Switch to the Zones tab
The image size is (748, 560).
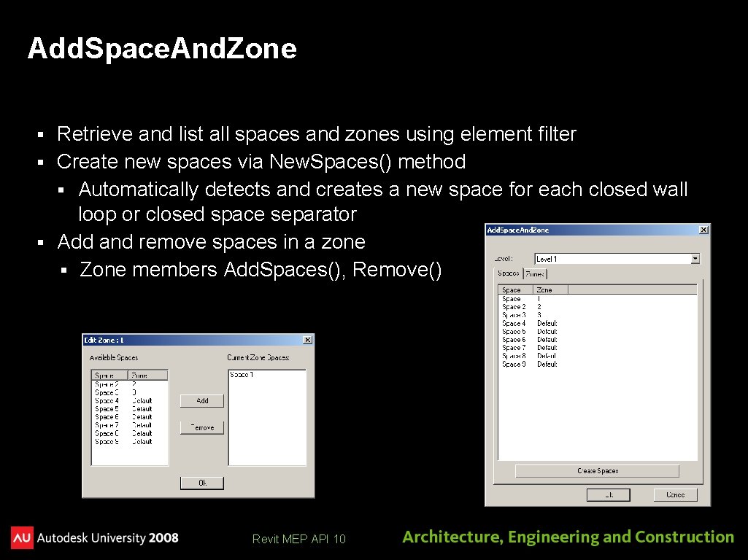535,274
